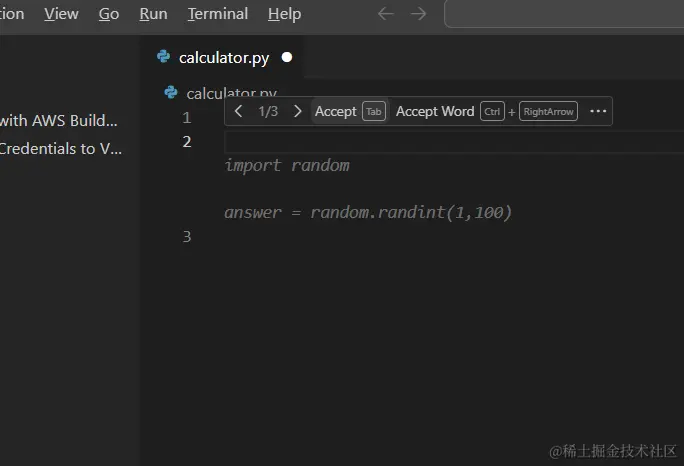Click the 1/3 suggestion counter

268,111
